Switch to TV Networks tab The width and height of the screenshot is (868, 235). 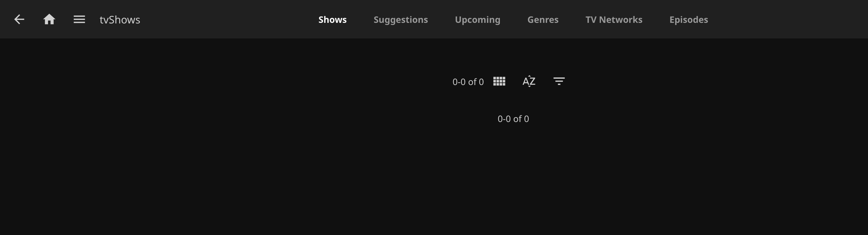point(614,20)
